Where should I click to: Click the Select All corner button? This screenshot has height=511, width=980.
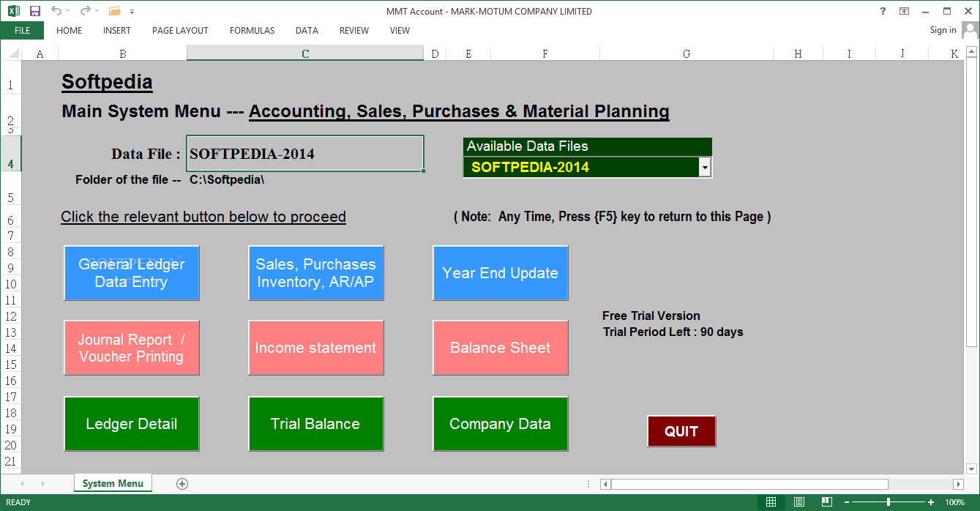[x=11, y=53]
